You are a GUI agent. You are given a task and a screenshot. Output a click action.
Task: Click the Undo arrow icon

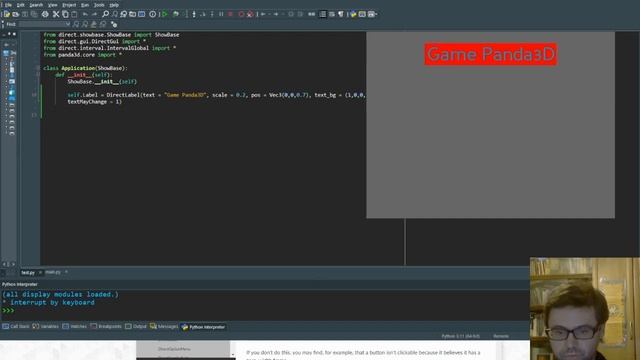click(x=85, y=14)
